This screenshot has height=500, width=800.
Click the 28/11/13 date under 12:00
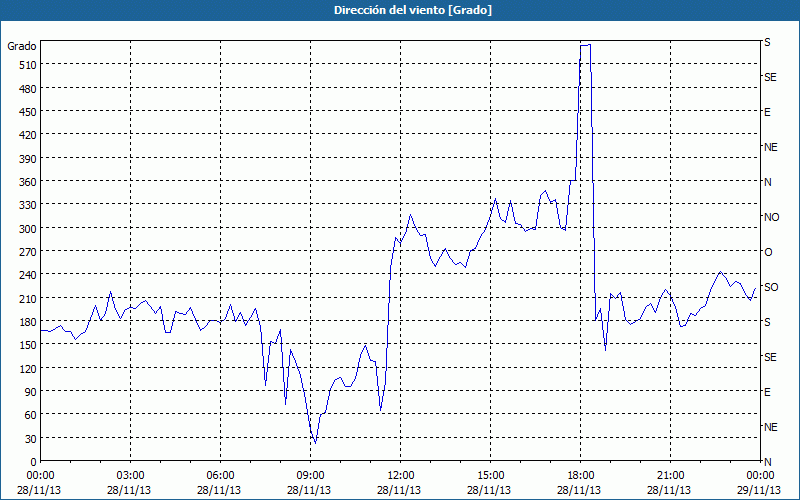(399, 490)
